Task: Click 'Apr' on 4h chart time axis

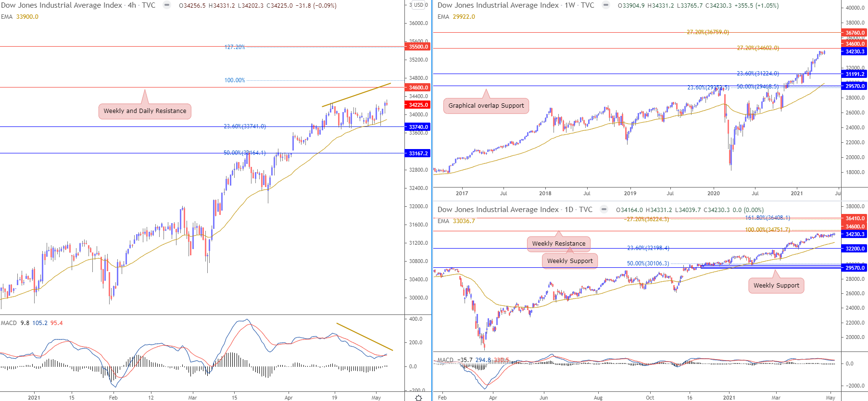Action: coord(289,398)
